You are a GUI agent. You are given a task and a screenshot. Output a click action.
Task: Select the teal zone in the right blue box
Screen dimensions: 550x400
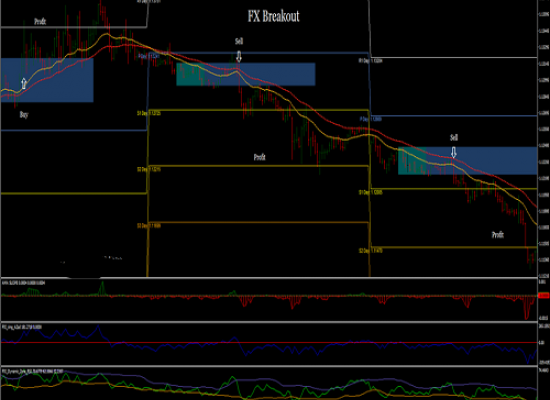pos(412,161)
